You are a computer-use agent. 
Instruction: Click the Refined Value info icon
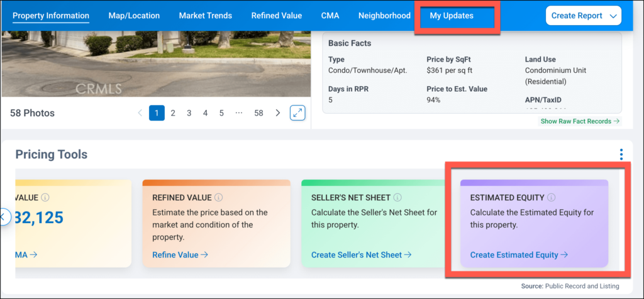[219, 197]
